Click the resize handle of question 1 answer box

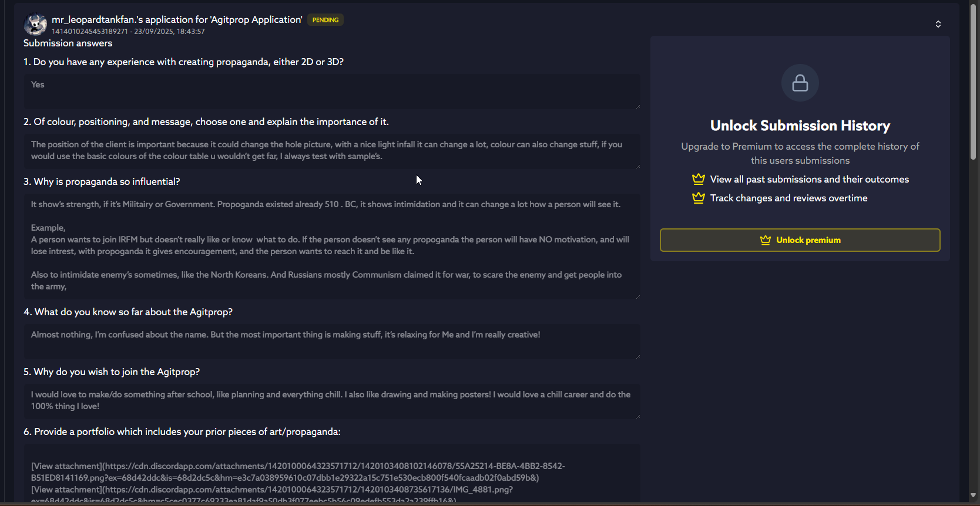click(637, 106)
